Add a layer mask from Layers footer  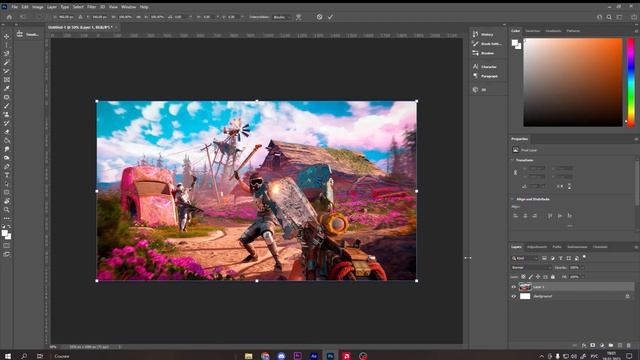pos(593,345)
